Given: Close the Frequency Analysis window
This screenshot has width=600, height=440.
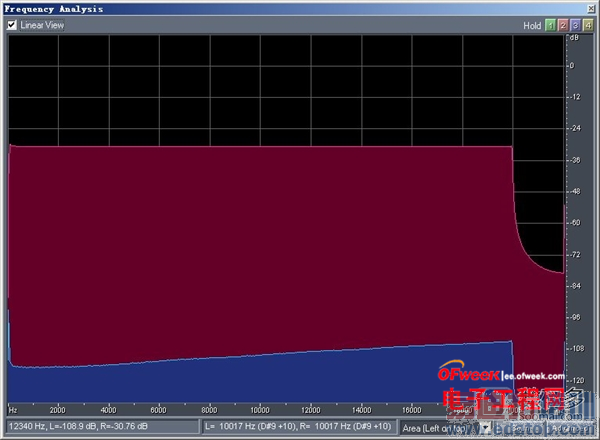Looking at the screenshot, I should (591, 8).
